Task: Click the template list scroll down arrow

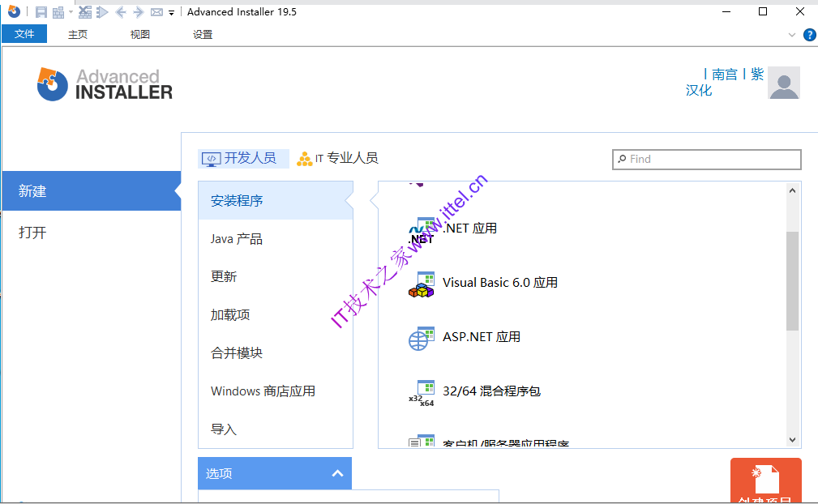Action: pyautogui.click(x=792, y=440)
